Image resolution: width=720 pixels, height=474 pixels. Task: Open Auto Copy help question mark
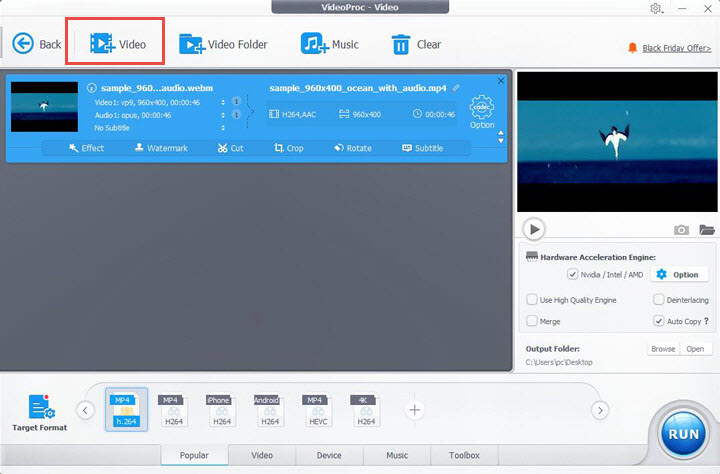point(706,321)
